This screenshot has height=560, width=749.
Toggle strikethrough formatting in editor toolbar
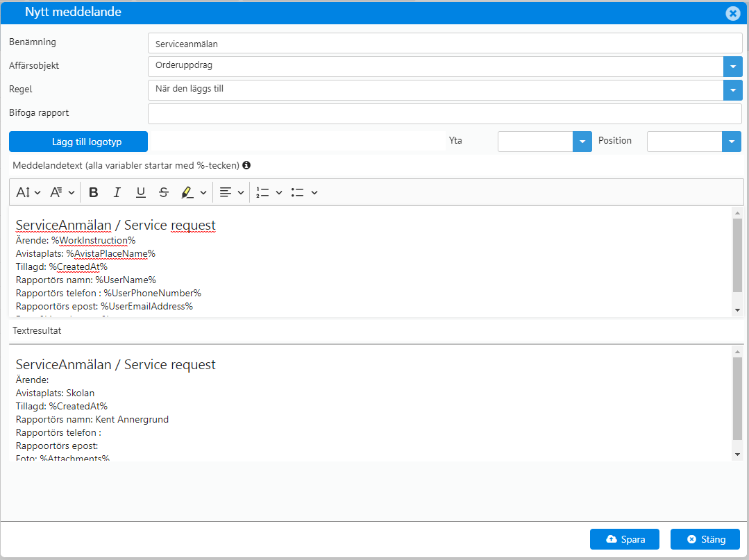click(x=164, y=192)
